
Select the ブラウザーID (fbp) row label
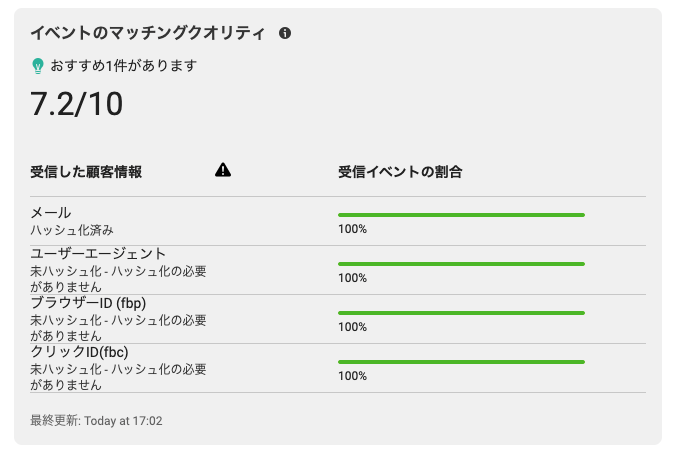click(x=88, y=303)
